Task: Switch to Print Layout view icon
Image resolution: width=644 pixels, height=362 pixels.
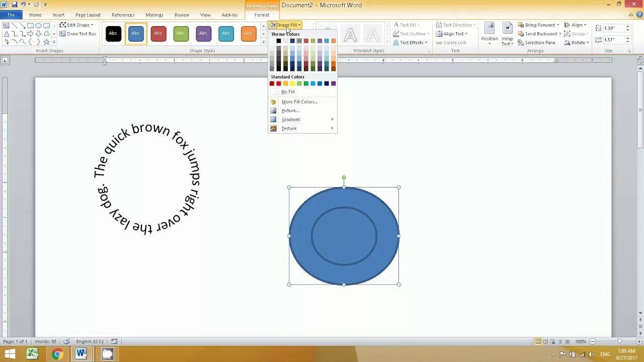Action: click(538, 342)
